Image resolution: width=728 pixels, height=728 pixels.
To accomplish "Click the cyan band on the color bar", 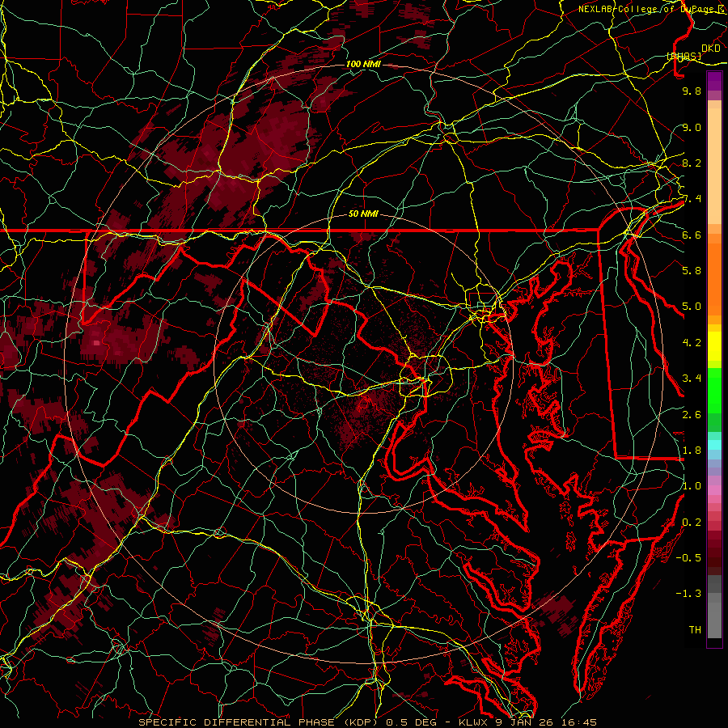I will coord(714,445).
